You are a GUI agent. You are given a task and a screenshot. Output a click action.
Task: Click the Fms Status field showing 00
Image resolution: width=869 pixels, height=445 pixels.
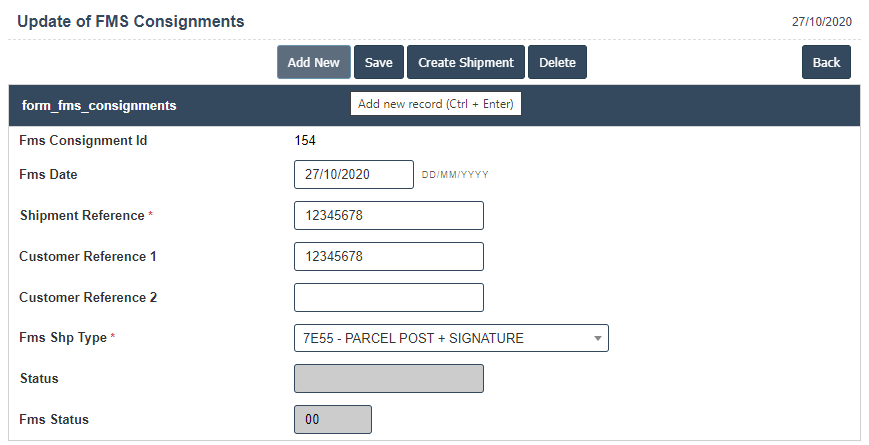(x=333, y=420)
